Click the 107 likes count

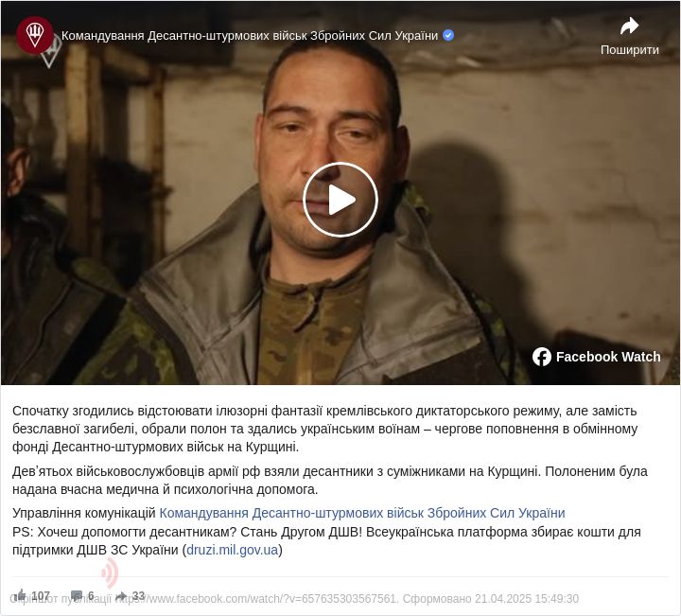pyautogui.click(x=41, y=595)
